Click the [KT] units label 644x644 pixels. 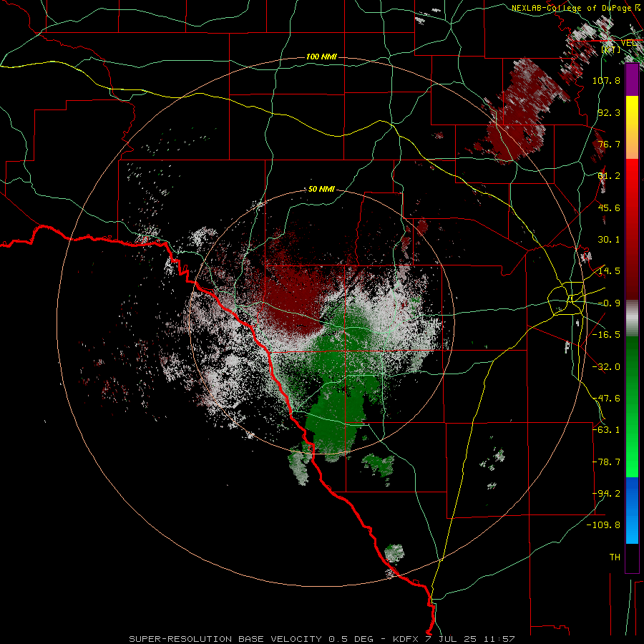click(x=611, y=49)
